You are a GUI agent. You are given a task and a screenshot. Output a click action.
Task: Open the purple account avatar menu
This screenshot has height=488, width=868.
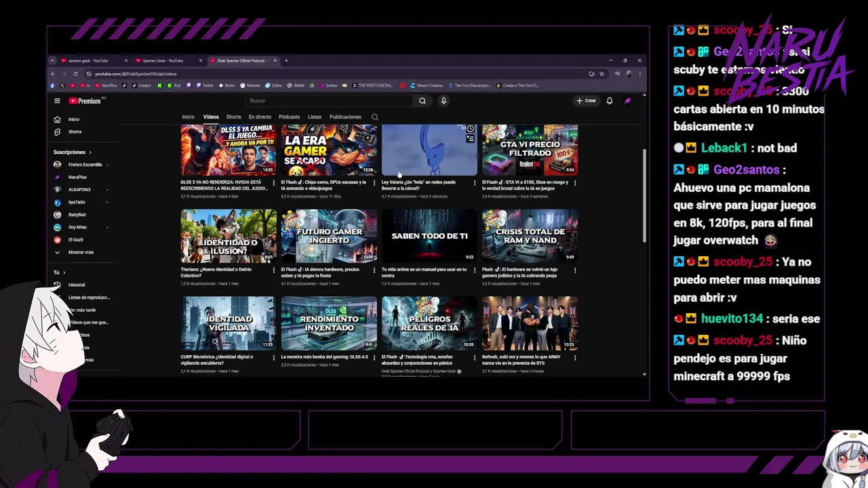click(628, 101)
